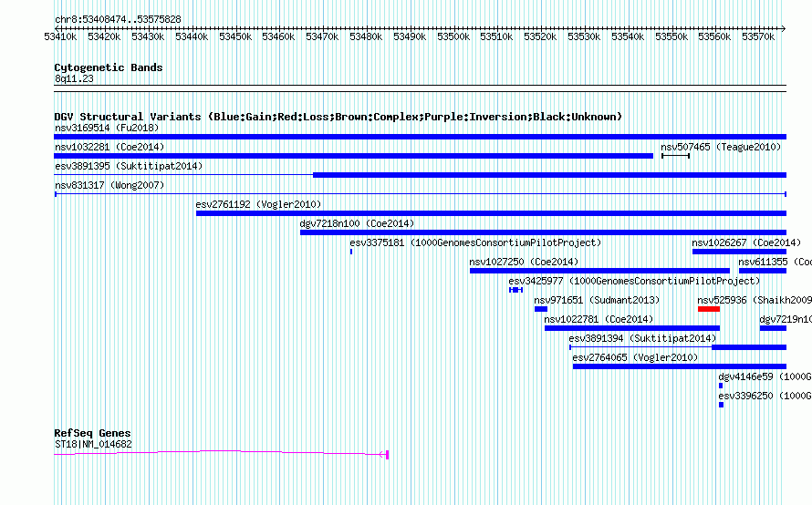Click the 53500k ruler tick label
The image size is (812, 505).
[x=453, y=36]
